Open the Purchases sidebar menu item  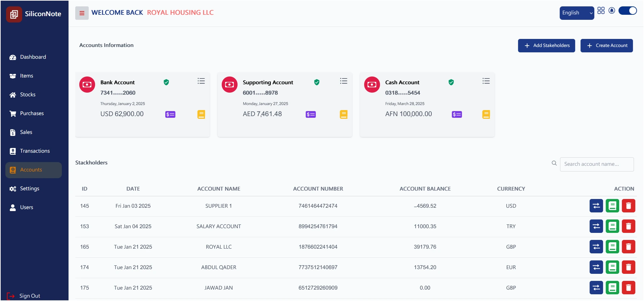[x=32, y=113]
